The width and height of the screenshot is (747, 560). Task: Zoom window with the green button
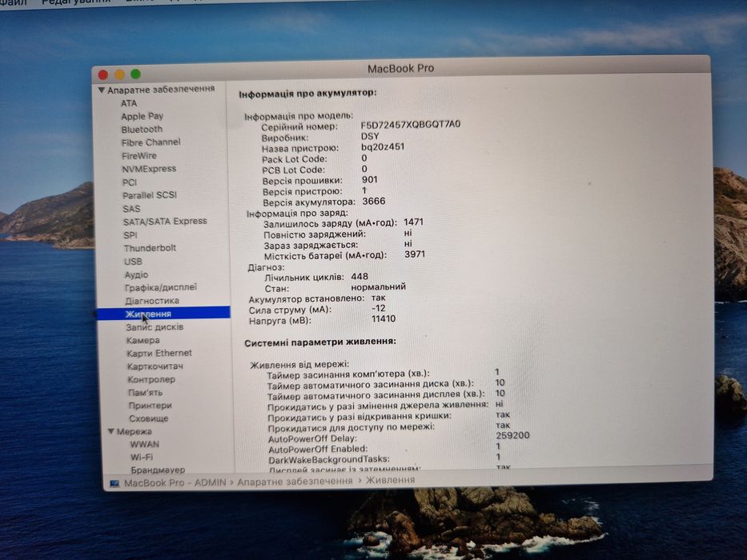(136, 74)
